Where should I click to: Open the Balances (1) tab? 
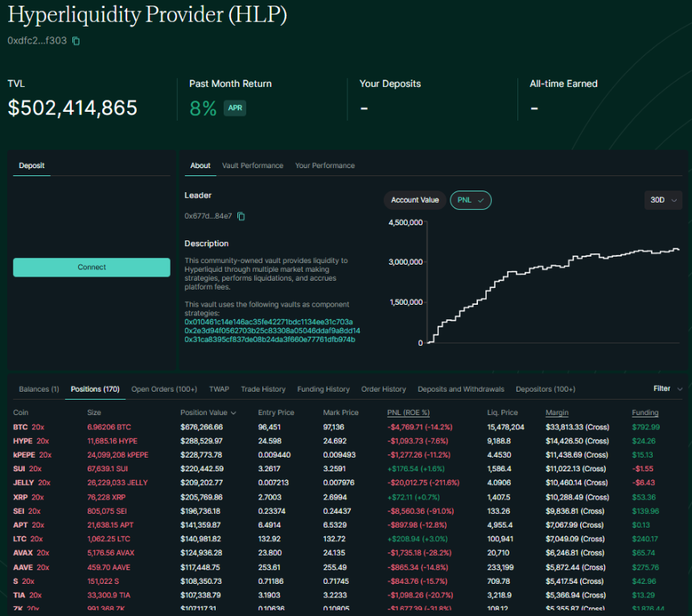tap(39, 389)
